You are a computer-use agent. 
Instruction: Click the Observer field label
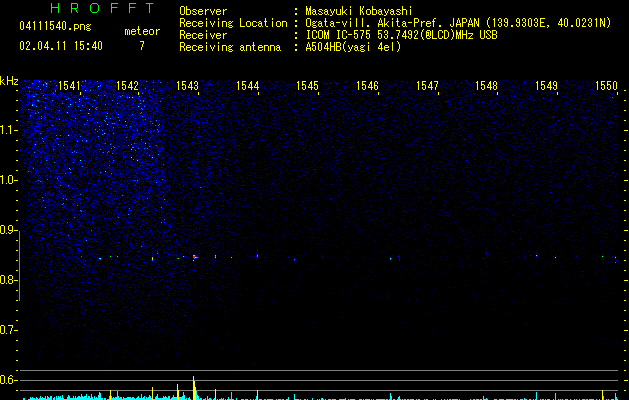tap(203, 11)
